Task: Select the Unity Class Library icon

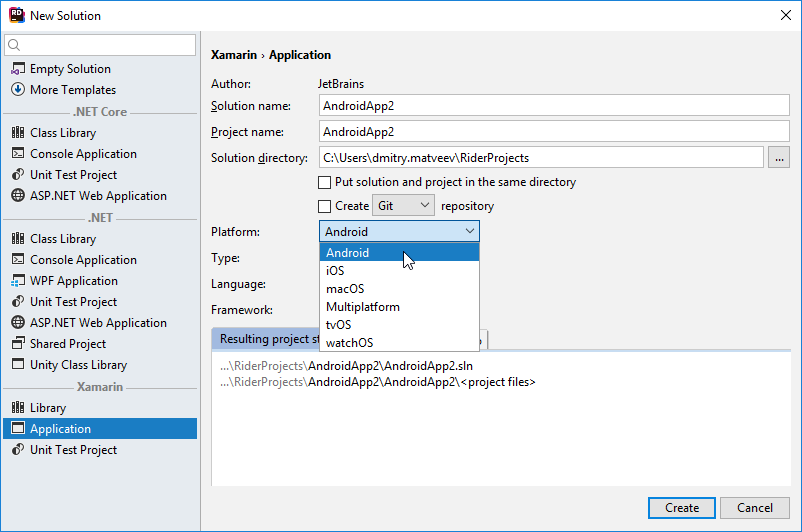Action: pos(17,365)
